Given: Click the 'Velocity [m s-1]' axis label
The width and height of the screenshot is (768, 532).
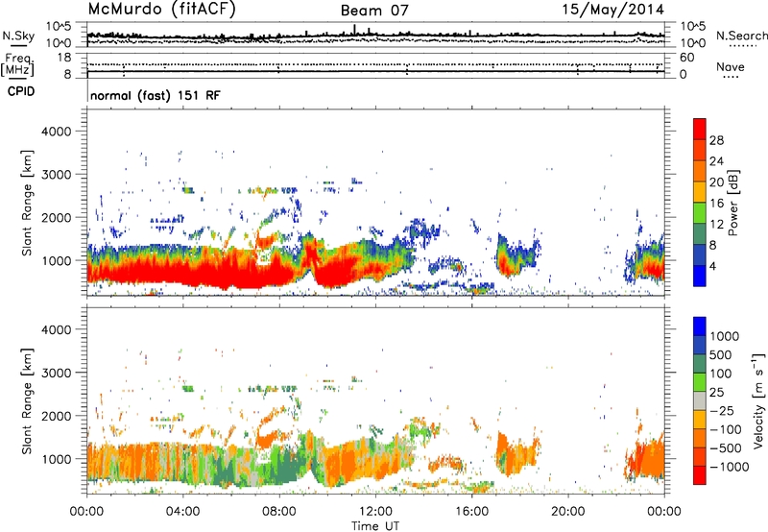Looking at the screenshot, I should (758, 400).
